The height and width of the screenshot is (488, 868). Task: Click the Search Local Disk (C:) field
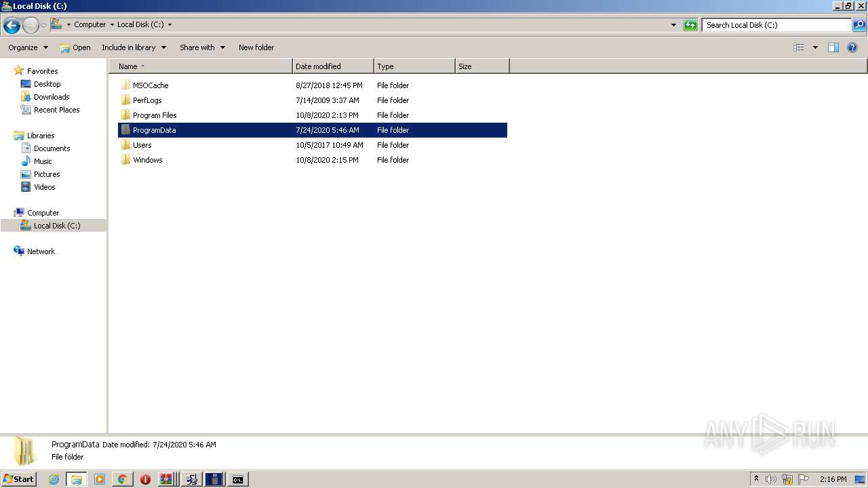point(776,25)
